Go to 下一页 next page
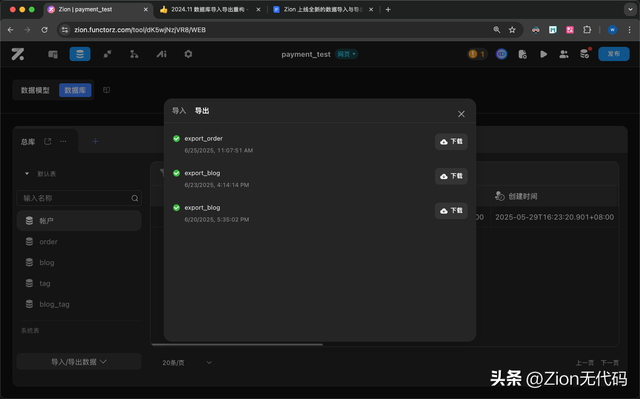 tap(609, 363)
